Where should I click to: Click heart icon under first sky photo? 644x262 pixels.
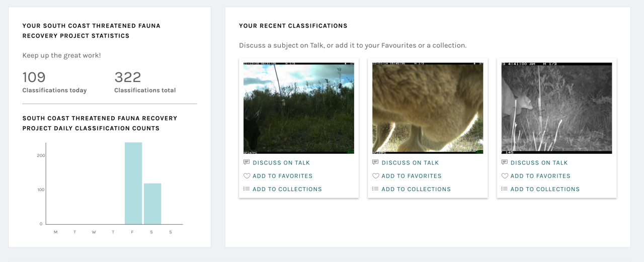(247, 176)
